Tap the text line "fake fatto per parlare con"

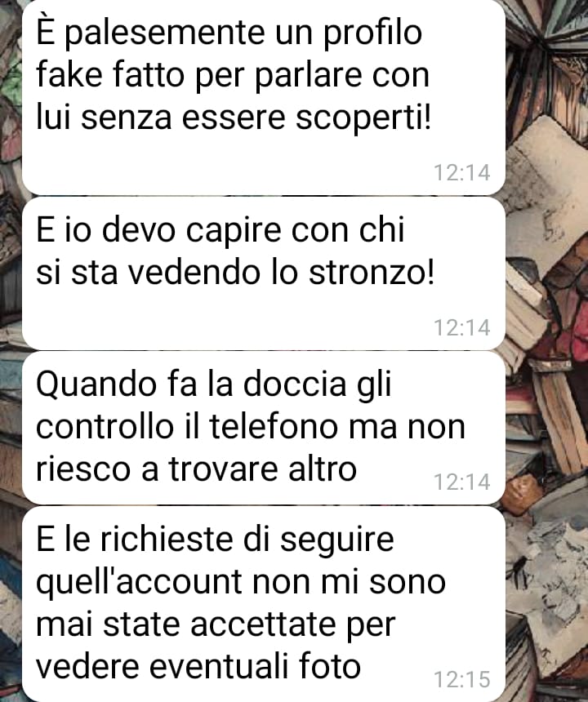click(x=233, y=75)
